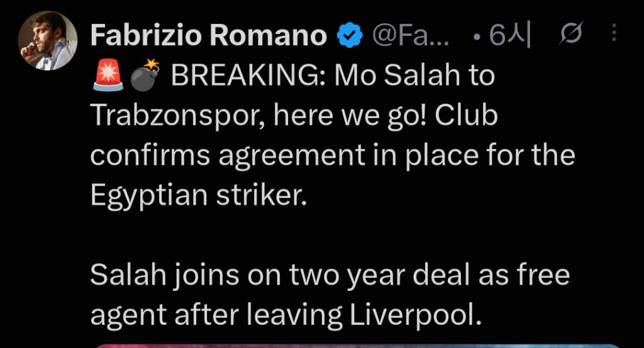Click the 'Egyptian striker.' text
This screenshot has width=644, height=348.
(x=199, y=196)
